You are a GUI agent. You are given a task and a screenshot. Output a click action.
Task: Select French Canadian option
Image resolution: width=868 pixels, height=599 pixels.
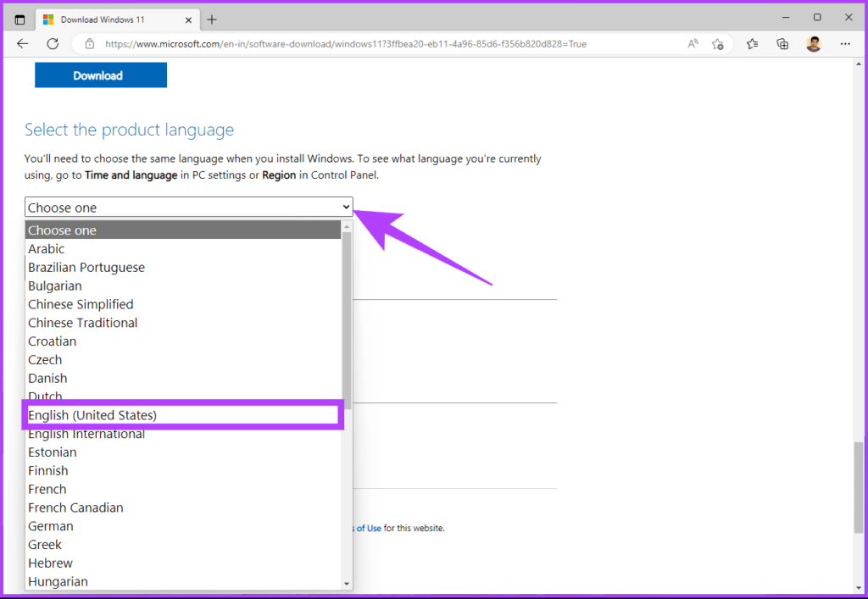tap(183, 507)
